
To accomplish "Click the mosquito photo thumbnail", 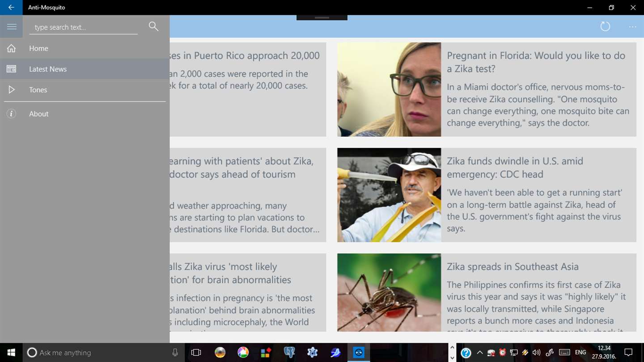I will pyautogui.click(x=389, y=292).
